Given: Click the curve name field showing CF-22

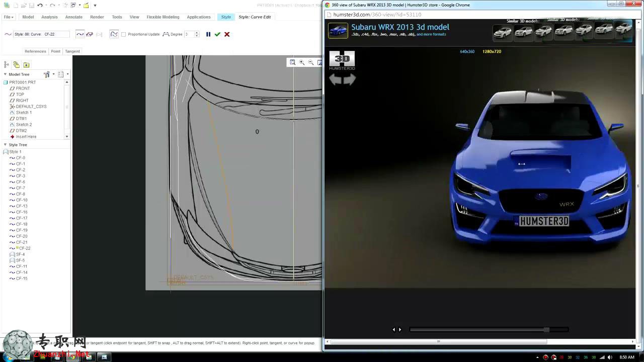Looking at the screenshot, I should click(x=41, y=34).
